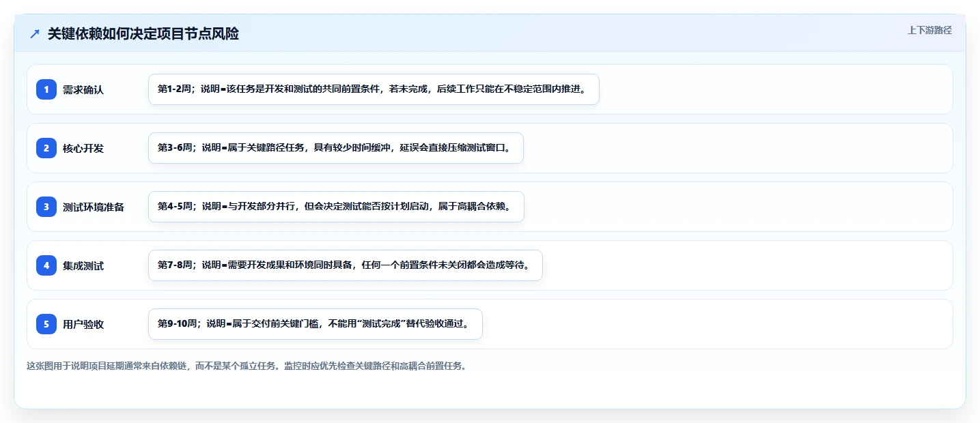Click the number 5 badge for 用户验收
Screen dimensions: 980x423
coord(46,324)
